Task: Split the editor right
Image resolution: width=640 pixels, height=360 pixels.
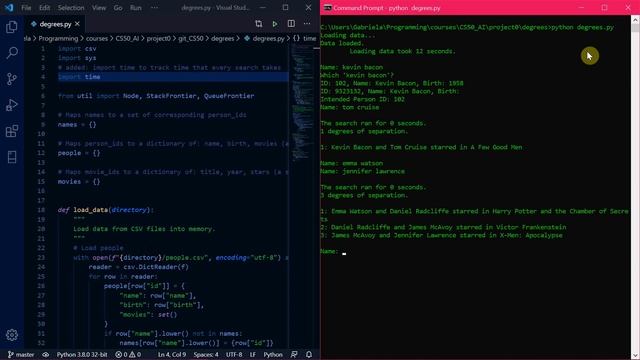Action: click(x=291, y=24)
